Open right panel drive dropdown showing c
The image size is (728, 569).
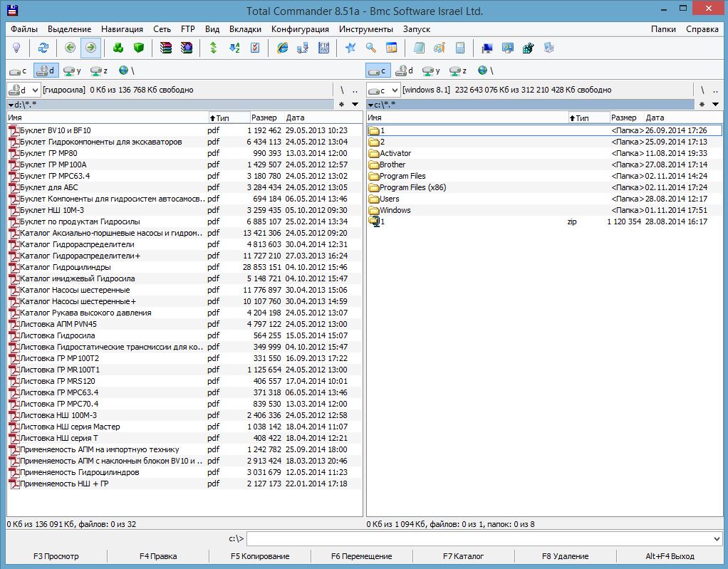click(383, 90)
